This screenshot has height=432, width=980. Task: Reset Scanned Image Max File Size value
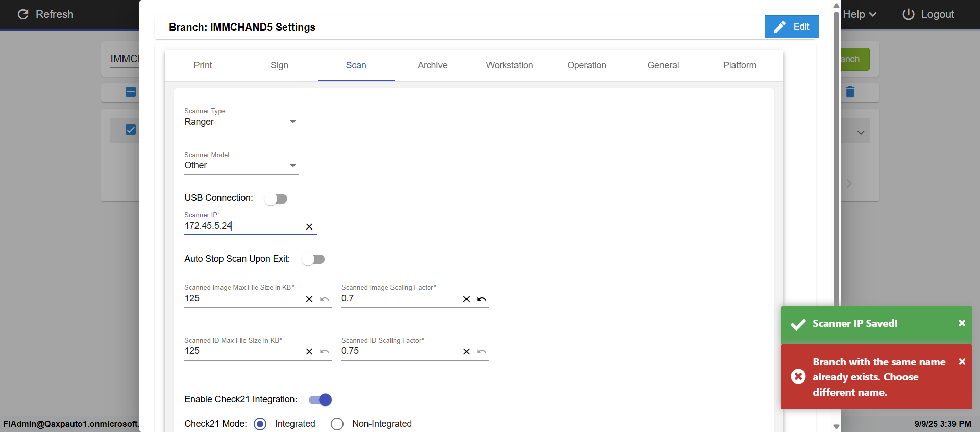[325, 299]
